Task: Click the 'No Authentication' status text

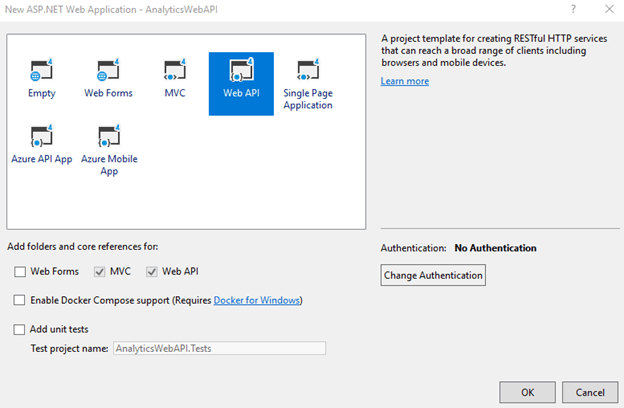Action: (x=495, y=248)
